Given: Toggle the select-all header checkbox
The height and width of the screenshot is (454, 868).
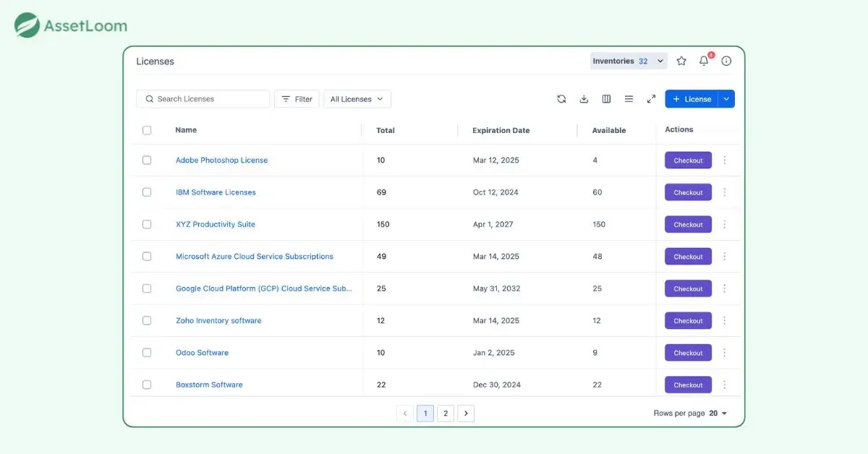Looking at the screenshot, I should (x=147, y=130).
